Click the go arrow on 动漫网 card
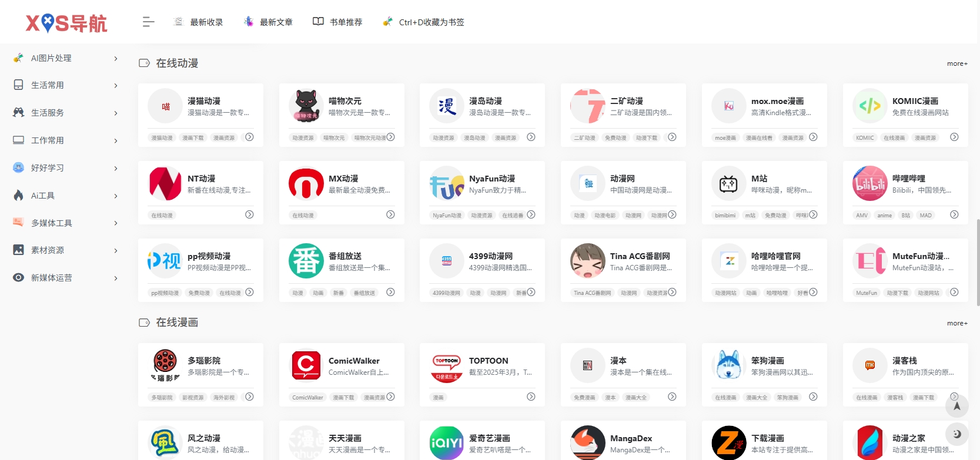980x460 pixels. (x=672, y=214)
